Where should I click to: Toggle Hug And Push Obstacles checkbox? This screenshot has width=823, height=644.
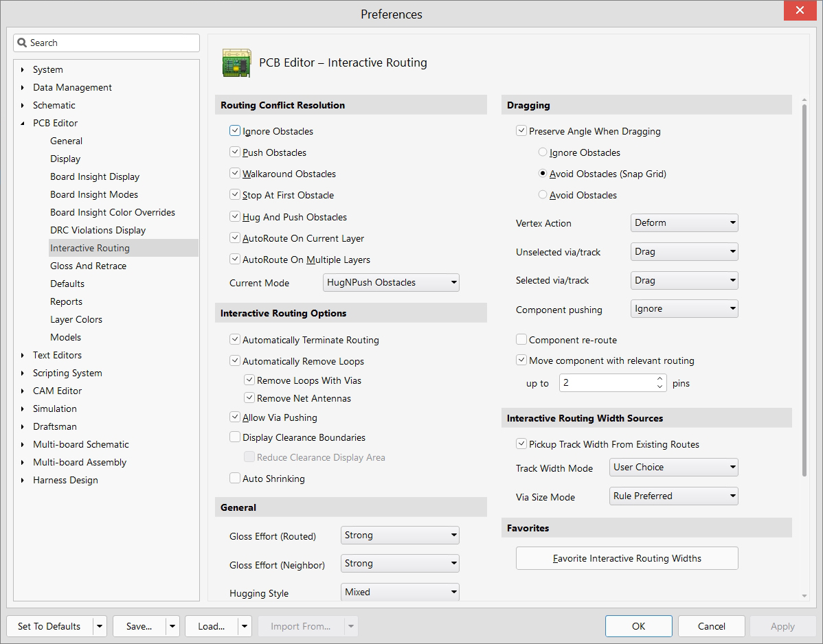235,216
